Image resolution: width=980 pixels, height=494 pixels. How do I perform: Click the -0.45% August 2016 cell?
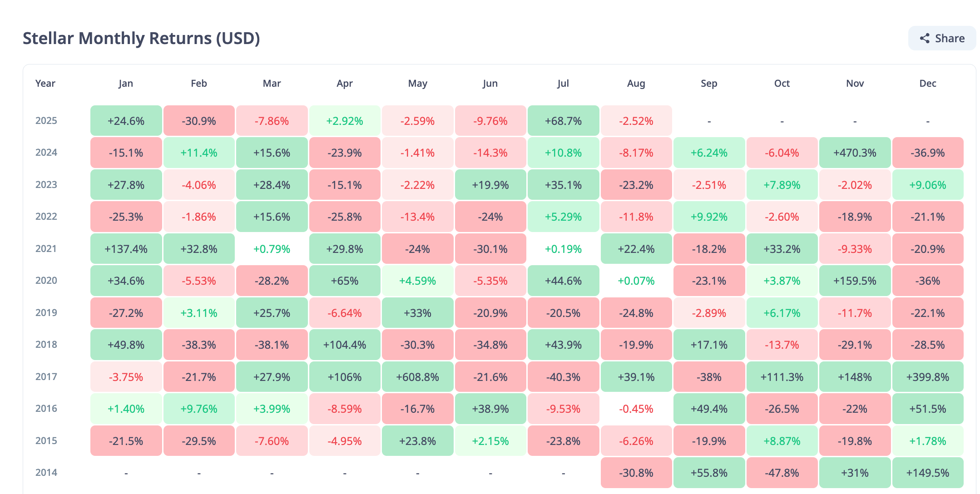click(x=636, y=409)
